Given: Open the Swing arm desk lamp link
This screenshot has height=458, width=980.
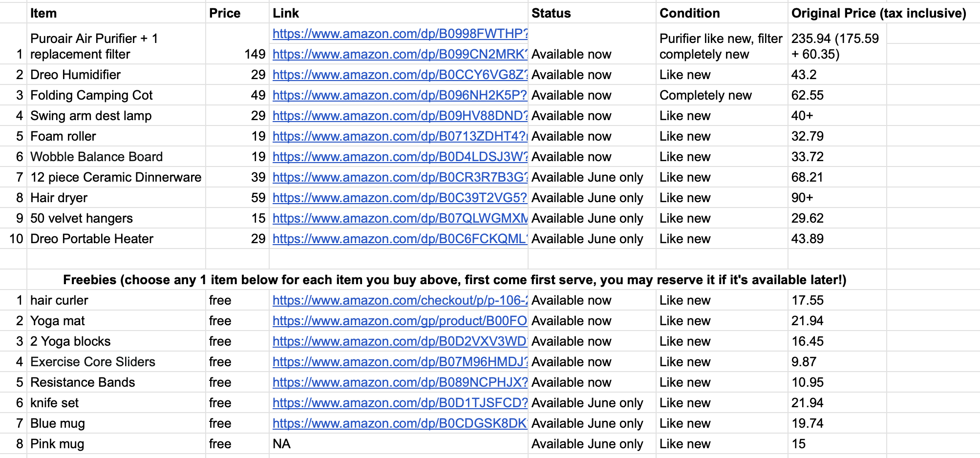Looking at the screenshot, I should [400, 116].
